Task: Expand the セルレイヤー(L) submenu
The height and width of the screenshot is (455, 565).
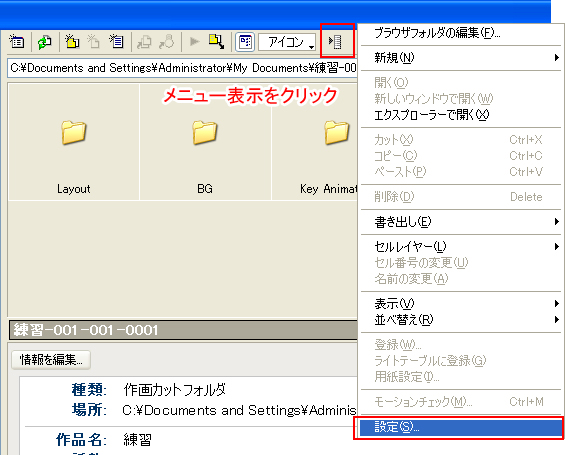Action: 461,247
